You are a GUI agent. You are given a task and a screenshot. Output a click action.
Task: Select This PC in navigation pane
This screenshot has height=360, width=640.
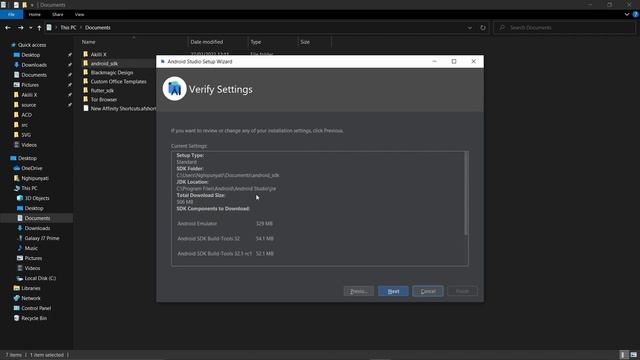click(x=29, y=188)
